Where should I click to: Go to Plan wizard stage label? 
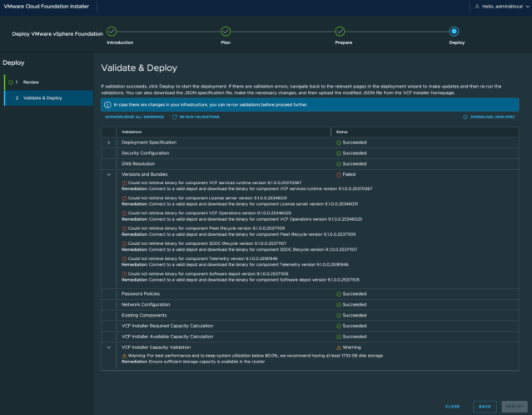pos(226,42)
